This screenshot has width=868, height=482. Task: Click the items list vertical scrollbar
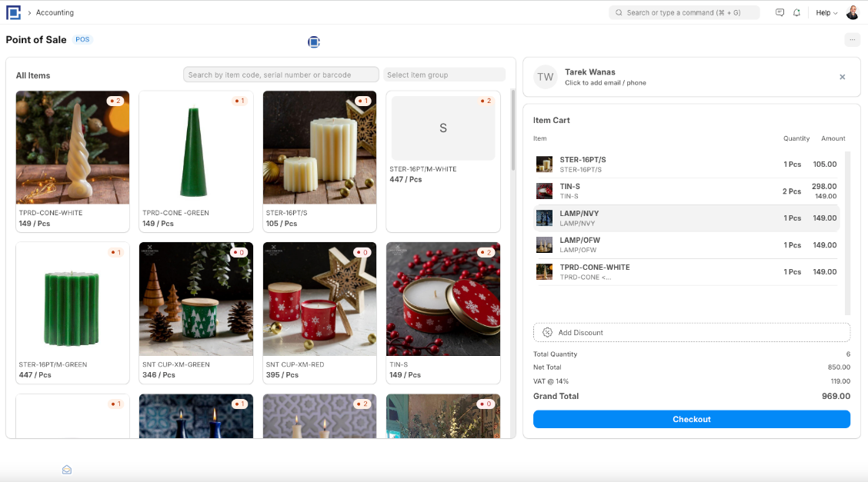pos(513,131)
